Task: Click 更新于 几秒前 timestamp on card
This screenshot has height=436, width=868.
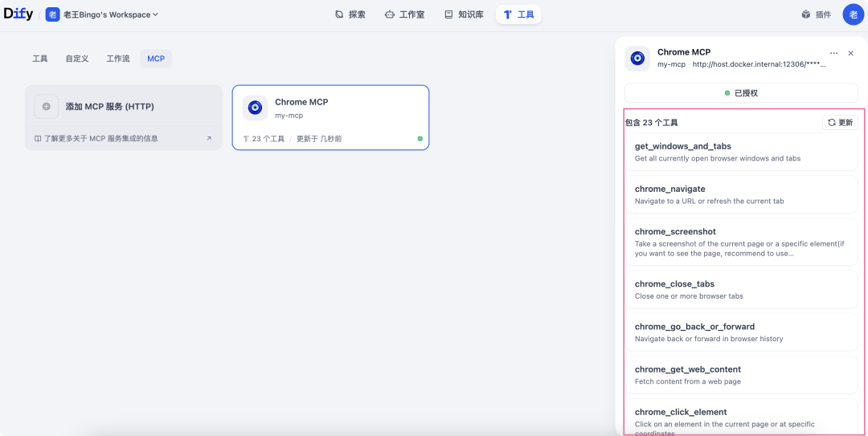Action: 319,139
